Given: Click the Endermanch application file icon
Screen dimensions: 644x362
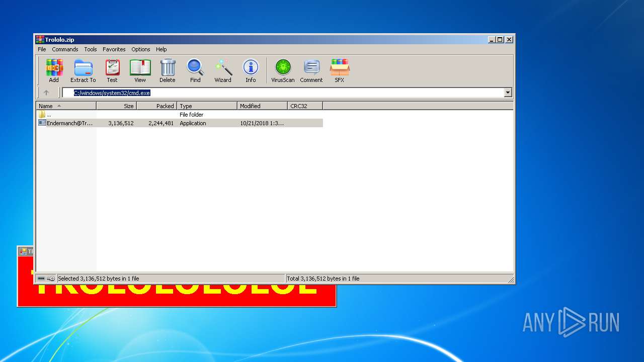Looking at the screenshot, I should pyautogui.click(x=42, y=123).
